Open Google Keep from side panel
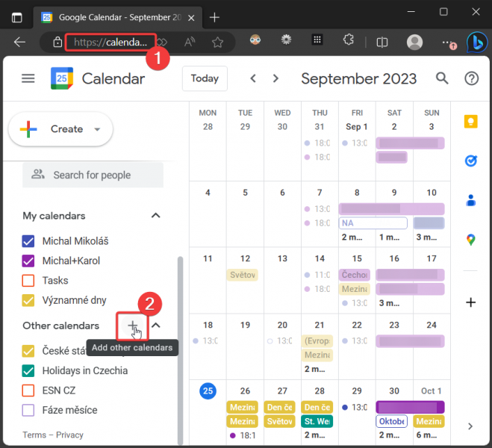The width and height of the screenshot is (492, 448). coord(471,122)
